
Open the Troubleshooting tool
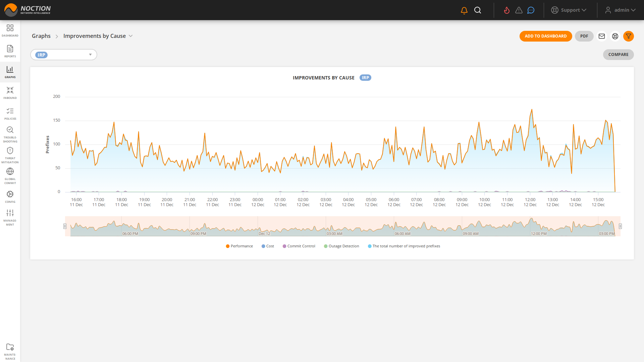10,133
